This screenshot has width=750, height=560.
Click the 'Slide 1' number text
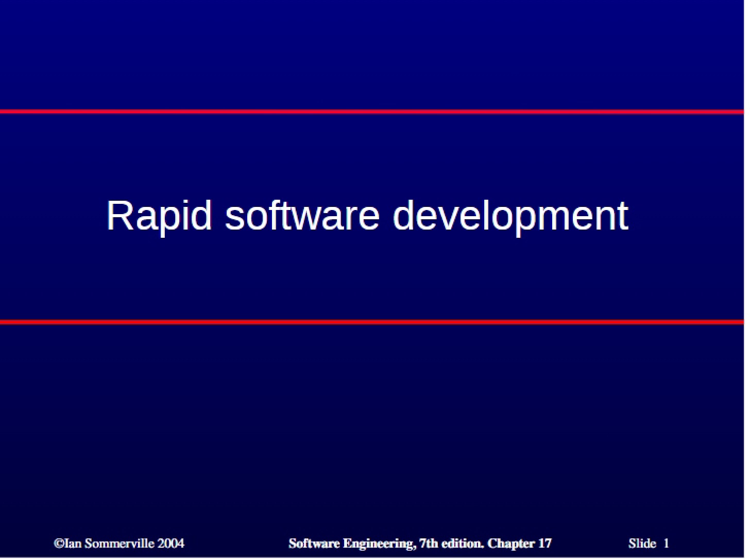tap(649, 544)
